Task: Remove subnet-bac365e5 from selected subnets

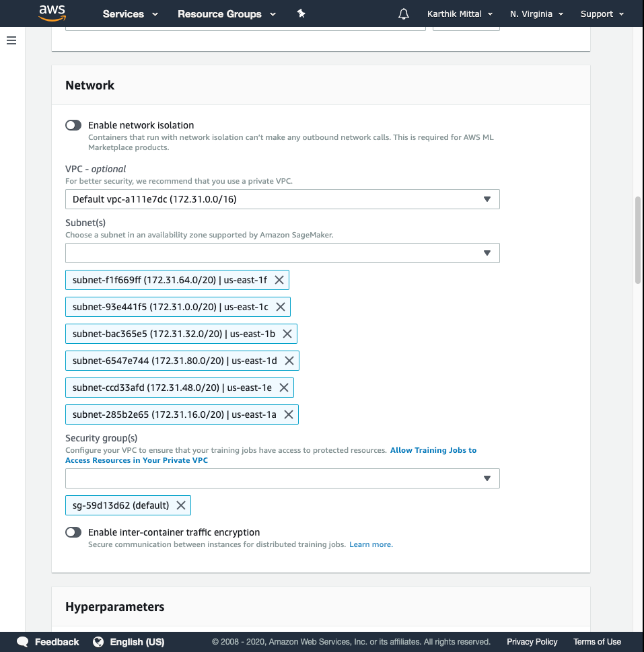Action: (287, 334)
